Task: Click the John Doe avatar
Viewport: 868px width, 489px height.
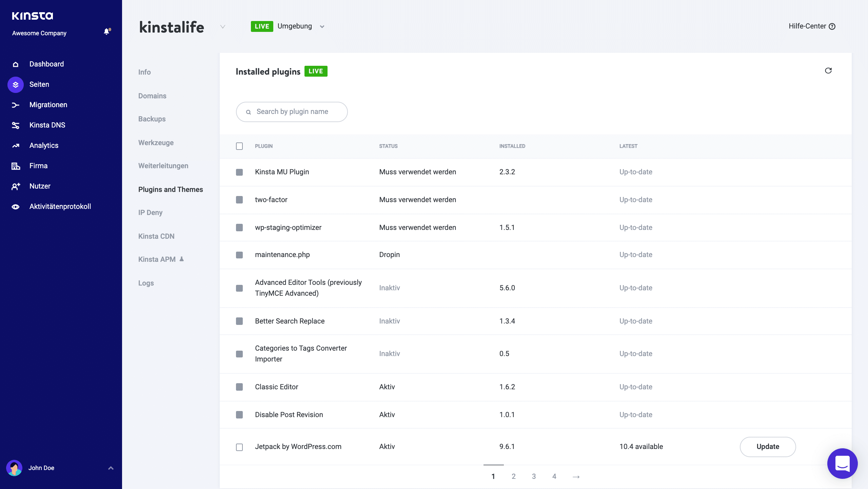Action: pos(14,468)
